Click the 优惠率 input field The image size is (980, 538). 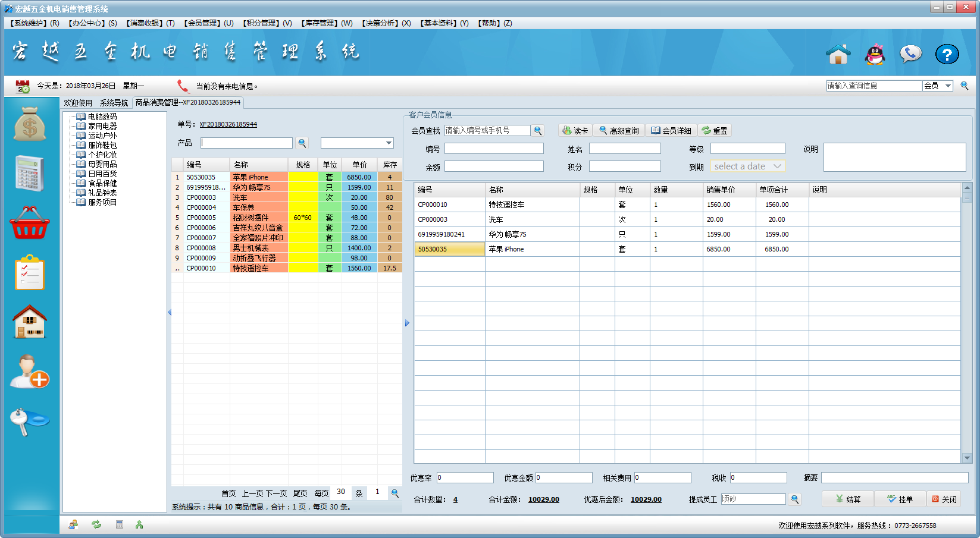coord(465,478)
